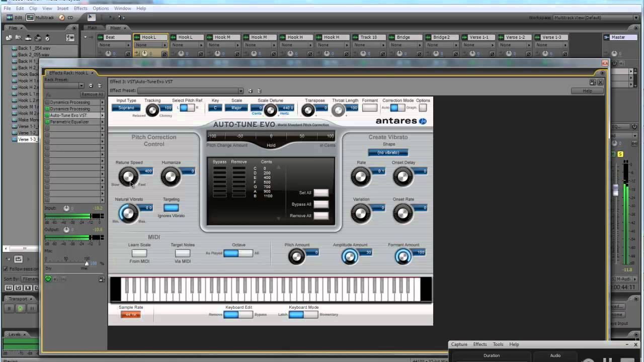Toggle the Octave As Played/All switch

(x=238, y=253)
